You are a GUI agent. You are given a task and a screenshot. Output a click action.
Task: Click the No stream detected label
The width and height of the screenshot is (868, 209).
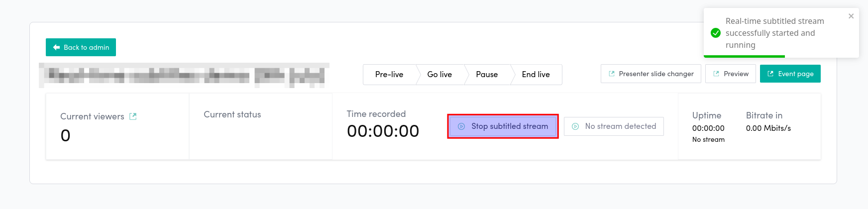(620, 126)
